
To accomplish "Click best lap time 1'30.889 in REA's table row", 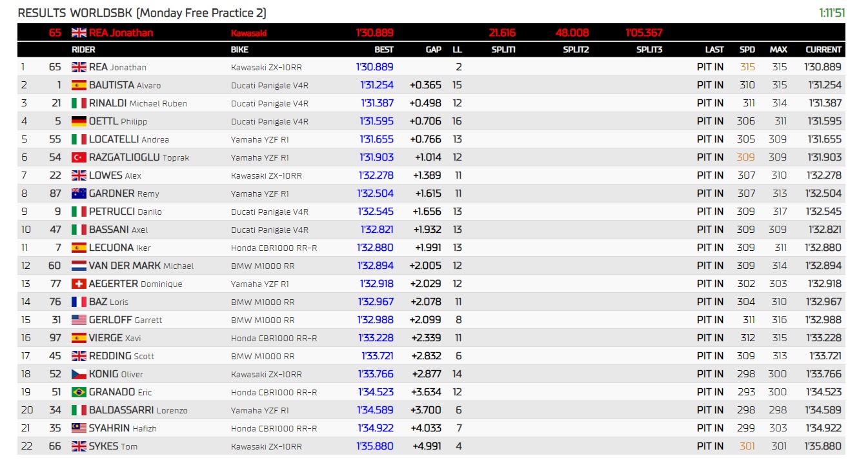I will click(x=374, y=66).
